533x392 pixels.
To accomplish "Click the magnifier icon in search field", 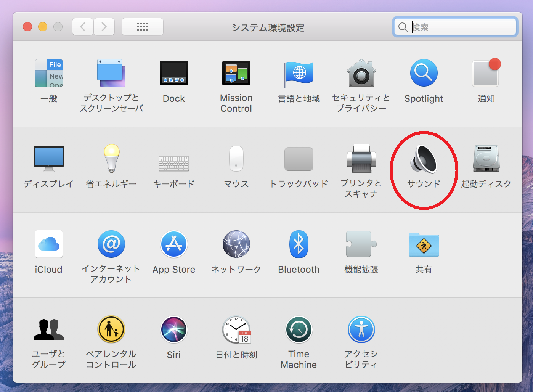I will pyautogui.click(x=403, y=27).
